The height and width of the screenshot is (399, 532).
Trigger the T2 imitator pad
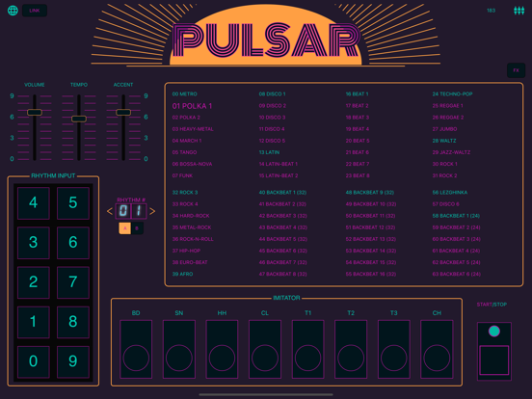(x=351, y=349)
